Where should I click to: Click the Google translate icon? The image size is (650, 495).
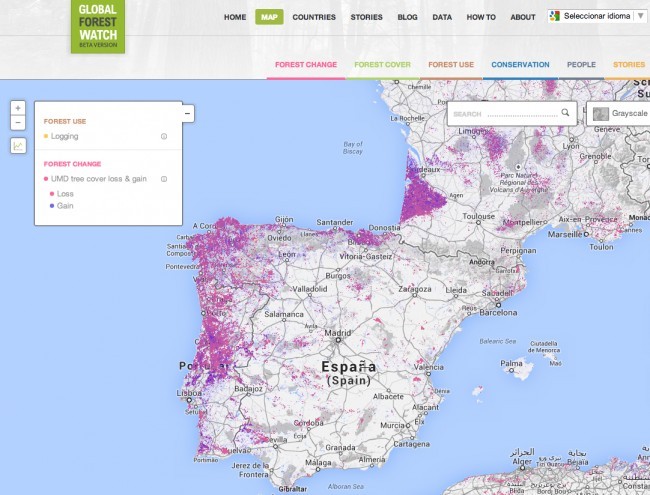pos(554,16)
